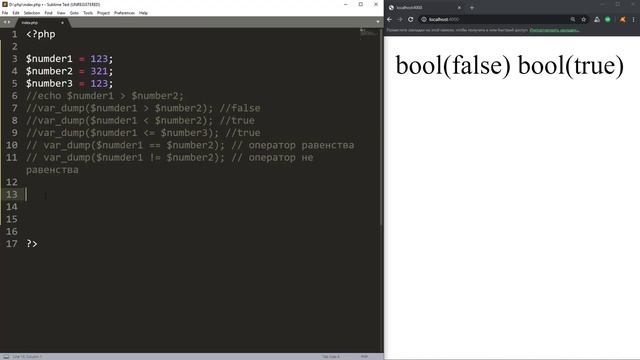Open a new Chrome tab
Viewport: 640px width, 360px height.
(x=472, y=7)
